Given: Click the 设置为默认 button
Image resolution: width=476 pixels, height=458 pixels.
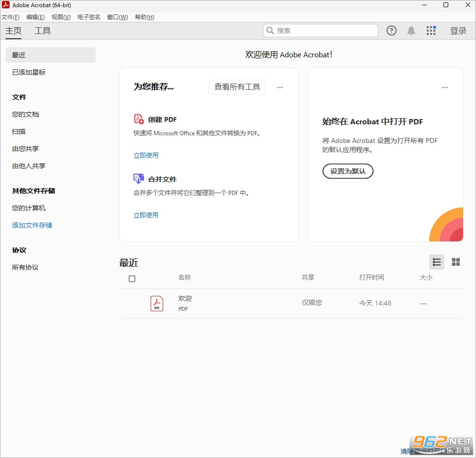Looking at the screenshot, I should [348, 171].
